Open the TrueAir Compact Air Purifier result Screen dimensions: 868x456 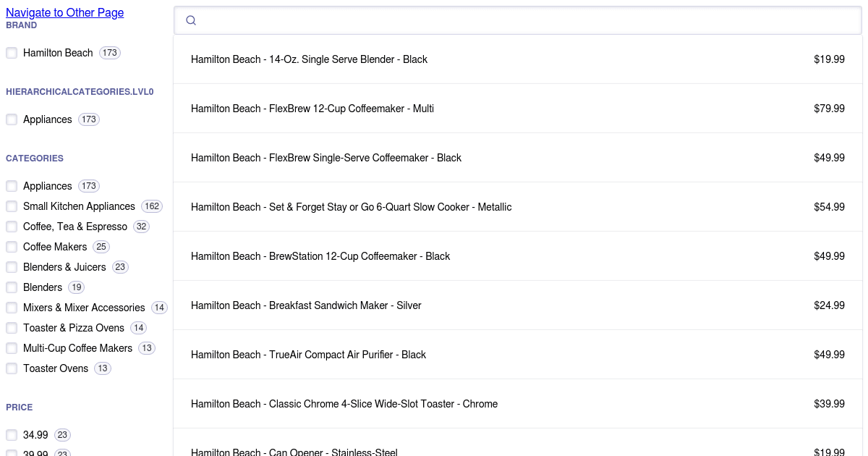[308, 355]
